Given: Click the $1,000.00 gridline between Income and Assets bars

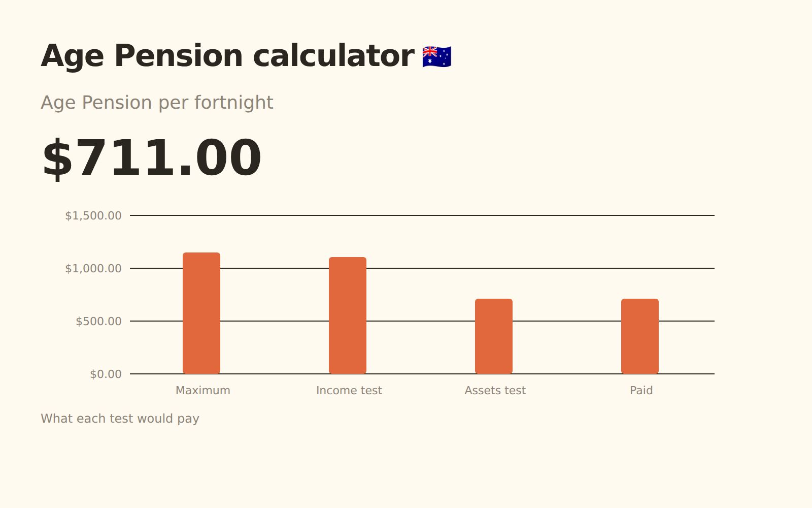Looking at the screenshot, I should click(x=421, y=268).
